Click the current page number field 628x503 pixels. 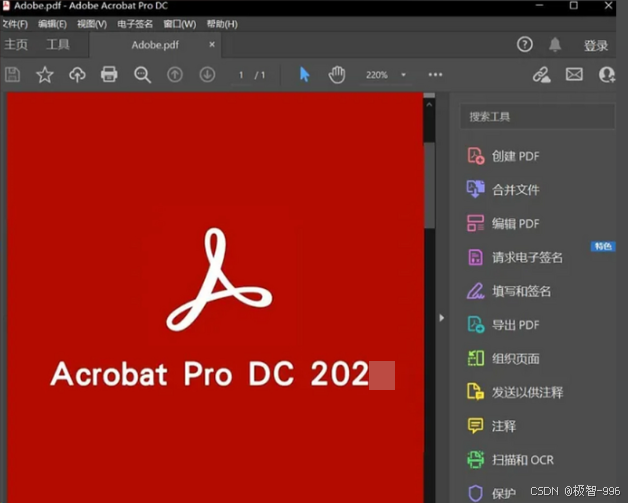coord(241,75)
